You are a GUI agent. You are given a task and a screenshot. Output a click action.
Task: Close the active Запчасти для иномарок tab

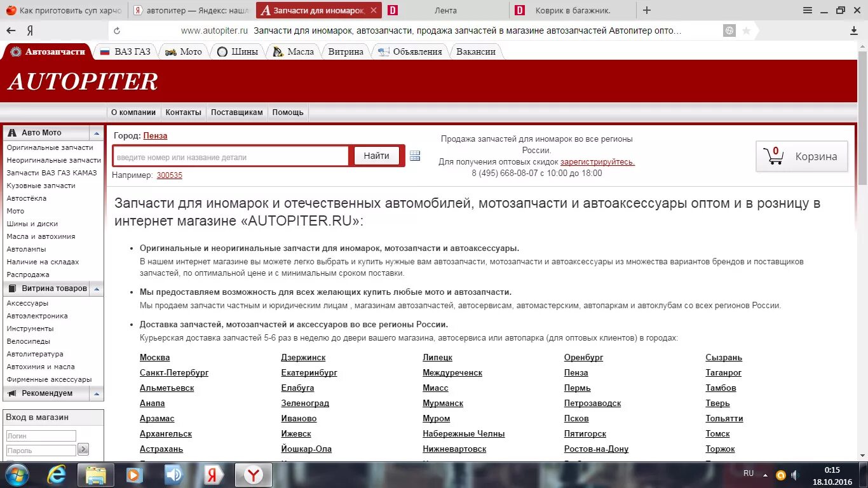[x=374, y=10]
